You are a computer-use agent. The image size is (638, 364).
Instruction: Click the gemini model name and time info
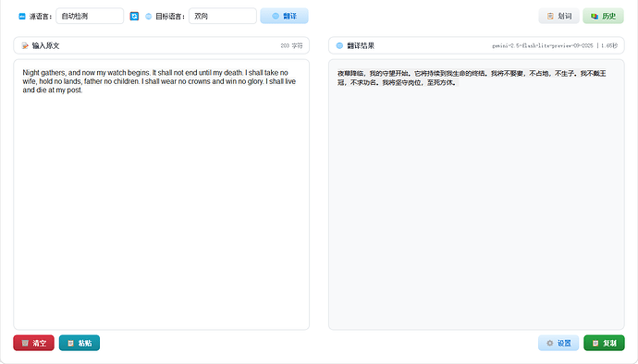555,45
